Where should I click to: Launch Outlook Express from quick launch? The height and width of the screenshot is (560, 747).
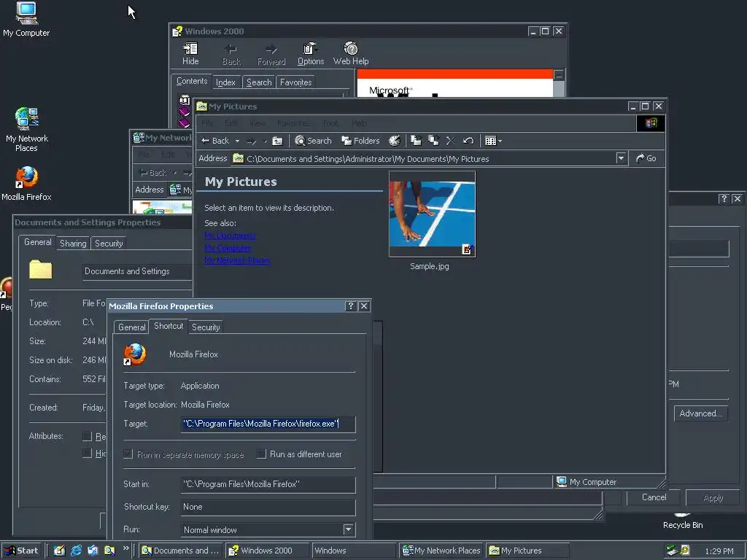93,551
